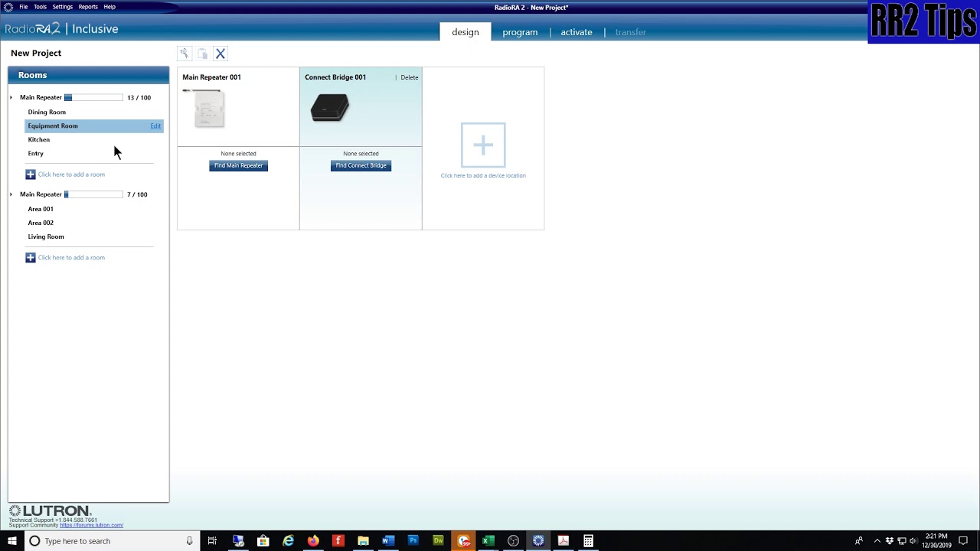The image size is (980, 551).
Task: Open the Tools menu
Action: point(40,7)
